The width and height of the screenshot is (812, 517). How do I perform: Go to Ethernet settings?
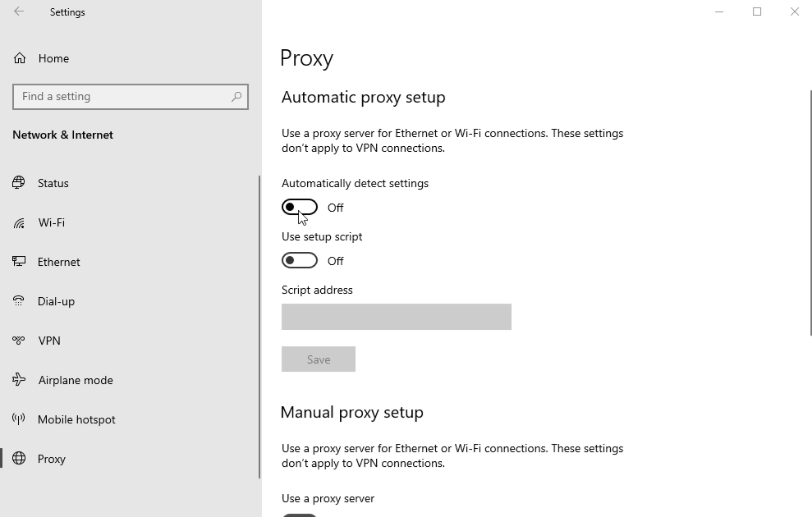click(58, 262)
